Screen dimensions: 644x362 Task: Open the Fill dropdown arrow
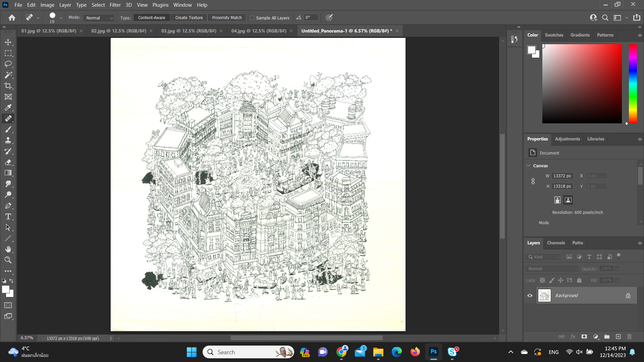click(x=617, y=280)
